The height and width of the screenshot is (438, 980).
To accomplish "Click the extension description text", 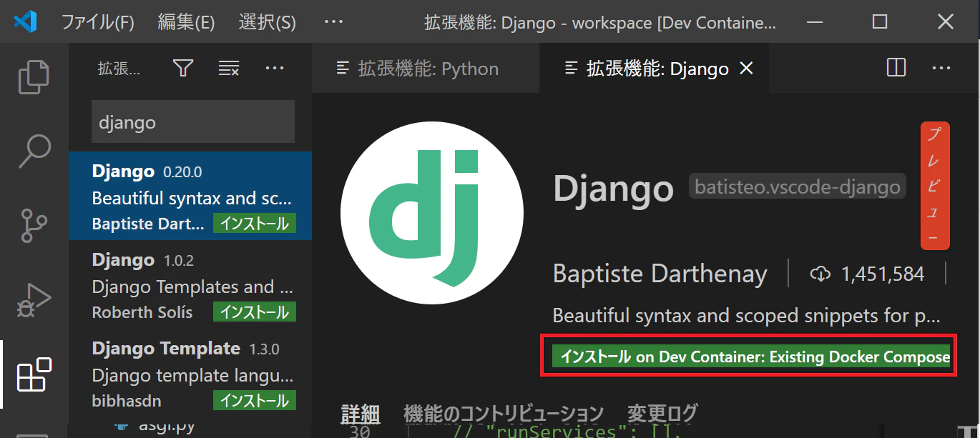I will pyautogui.click(x=746, y=316).
